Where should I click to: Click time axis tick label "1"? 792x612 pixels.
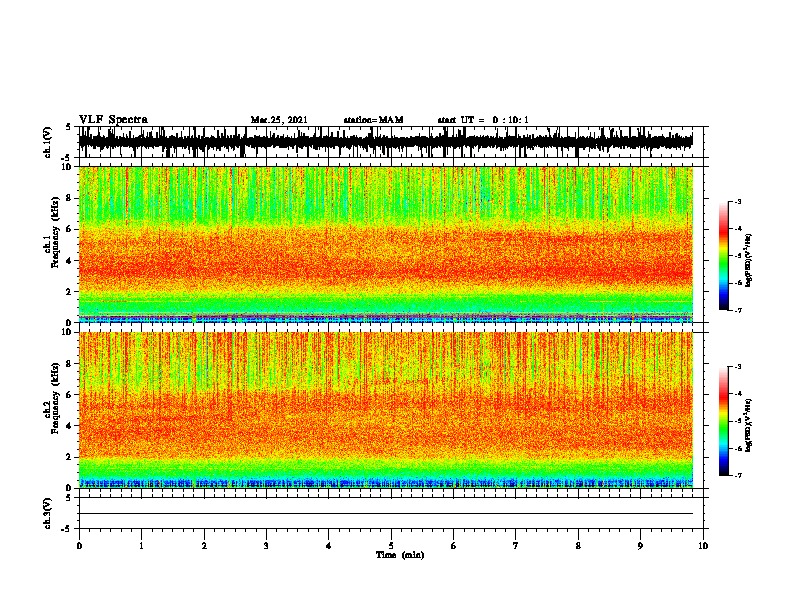pyautogui.click(x=141, y=546)
